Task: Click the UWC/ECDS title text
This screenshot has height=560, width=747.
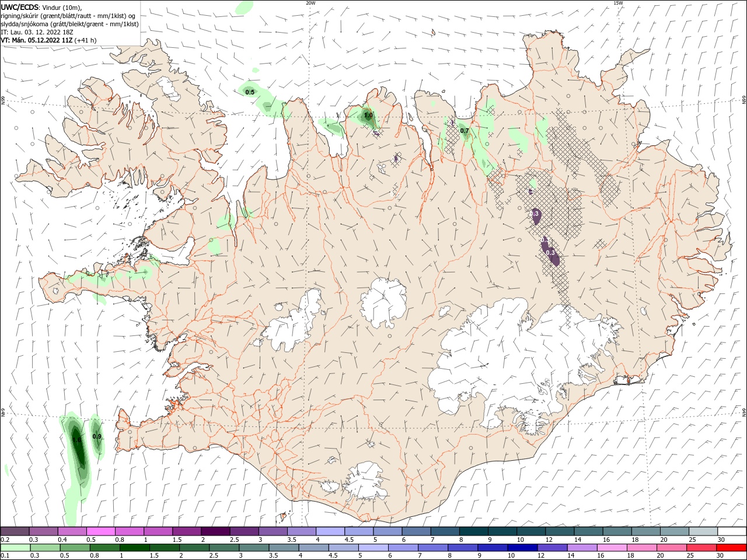Action: pos(20,7)
